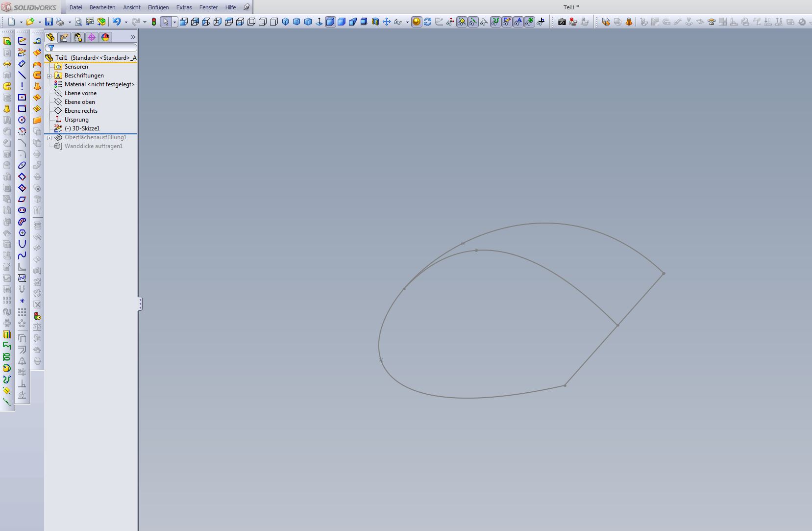
Task: Click the yellow sphere RealView icon
Action: [417, 22]
